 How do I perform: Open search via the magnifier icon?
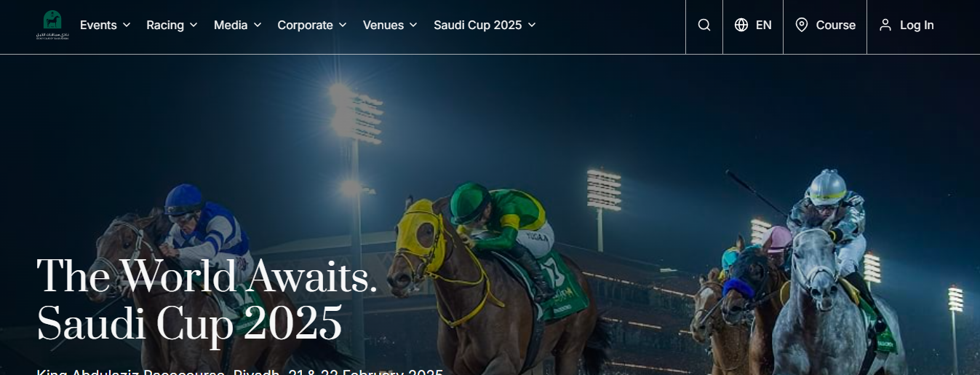[x=704, y=25]
